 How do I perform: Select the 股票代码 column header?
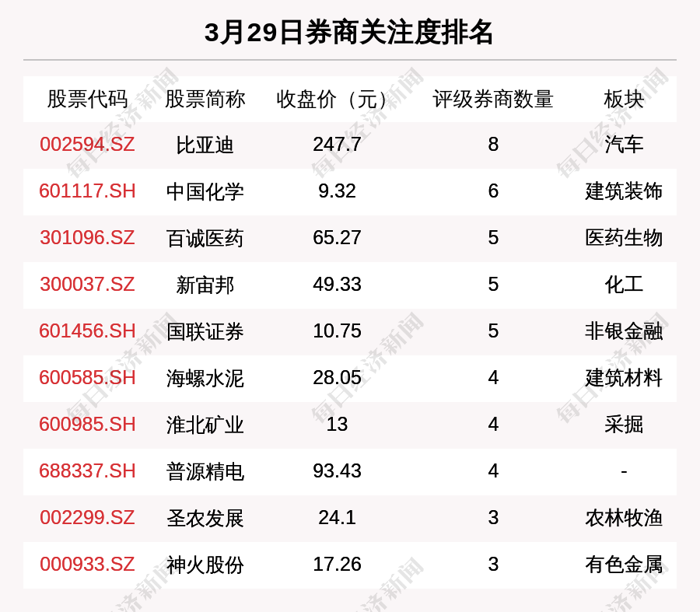[x=87, y=99]
